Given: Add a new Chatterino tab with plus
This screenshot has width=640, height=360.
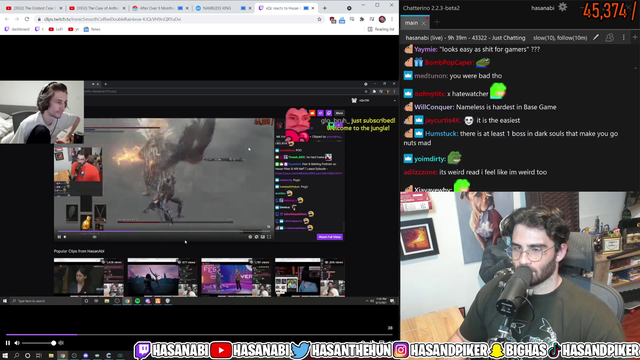Looking at the screenshot, I should pos(437,22).
